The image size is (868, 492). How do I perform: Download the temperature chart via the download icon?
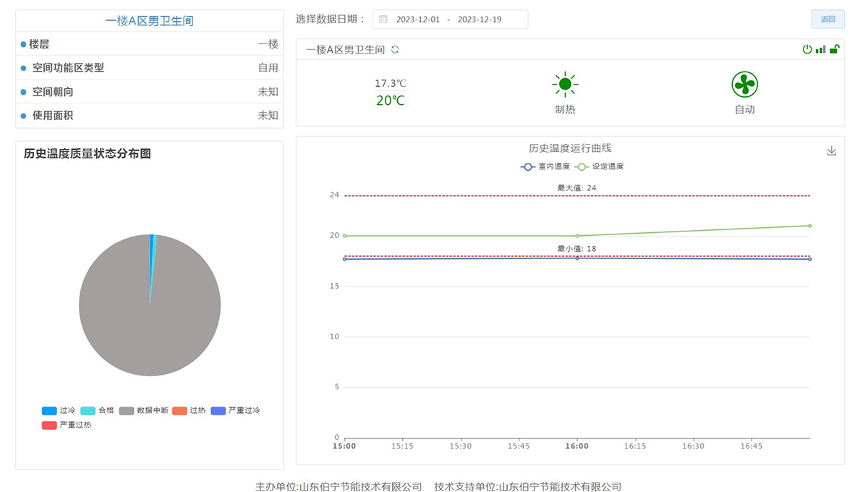click(x=832, y=150)
